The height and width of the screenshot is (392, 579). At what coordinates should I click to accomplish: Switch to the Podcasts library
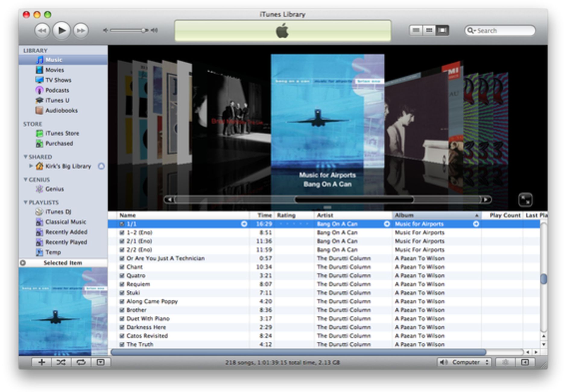pyautogui.click(x=57, y=90)
